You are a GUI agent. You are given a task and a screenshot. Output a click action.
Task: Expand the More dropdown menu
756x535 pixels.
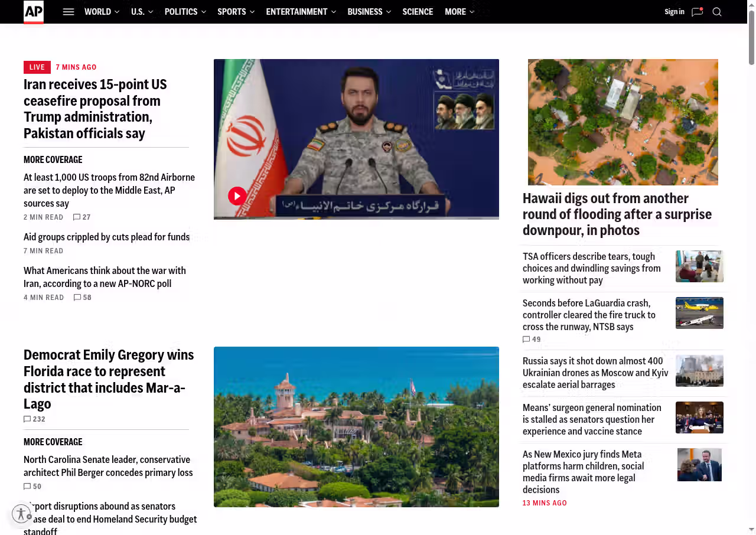click(459, 12)
